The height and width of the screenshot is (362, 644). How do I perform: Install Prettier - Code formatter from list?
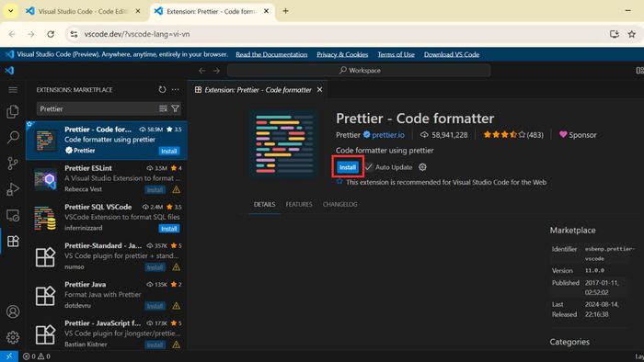pos(168,151)
